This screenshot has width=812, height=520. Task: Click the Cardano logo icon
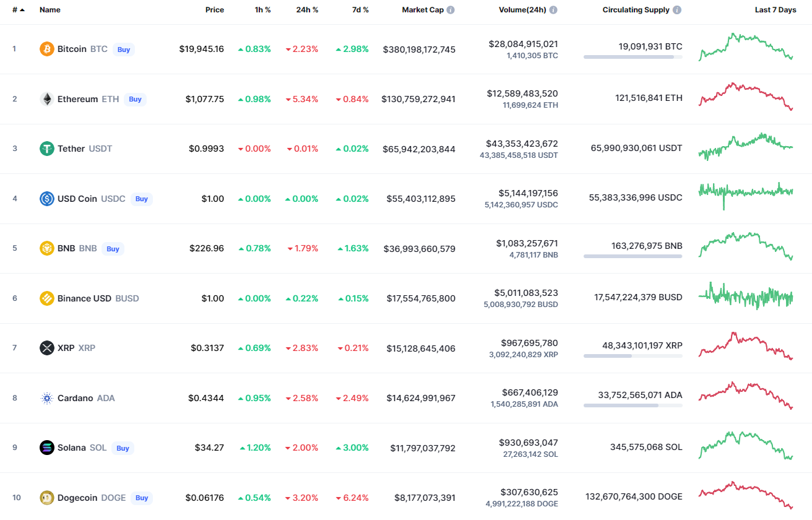click(47, 398)
